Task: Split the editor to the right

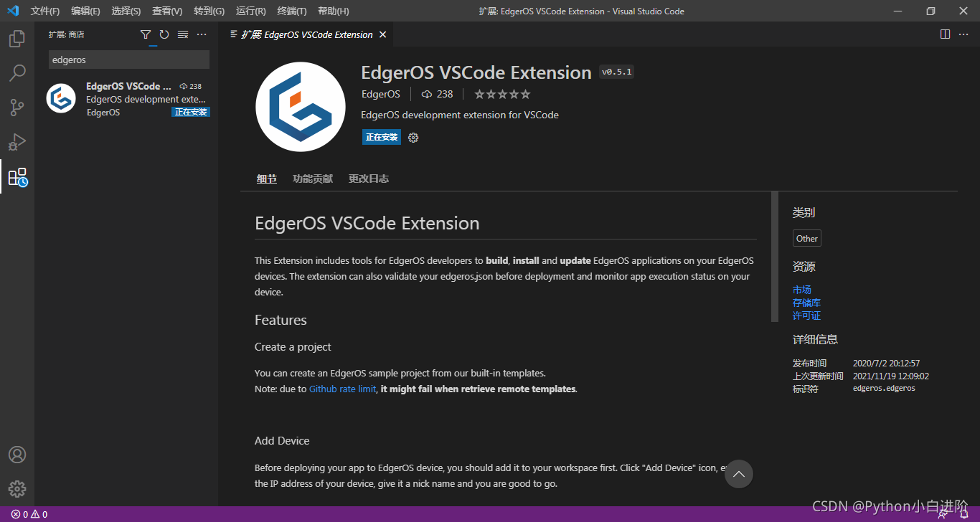Action: pos(946,34)
